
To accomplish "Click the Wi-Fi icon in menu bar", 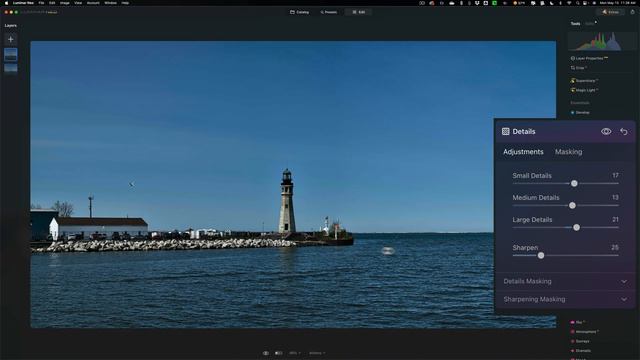I will pyautogui.click(x=569, y=3).
